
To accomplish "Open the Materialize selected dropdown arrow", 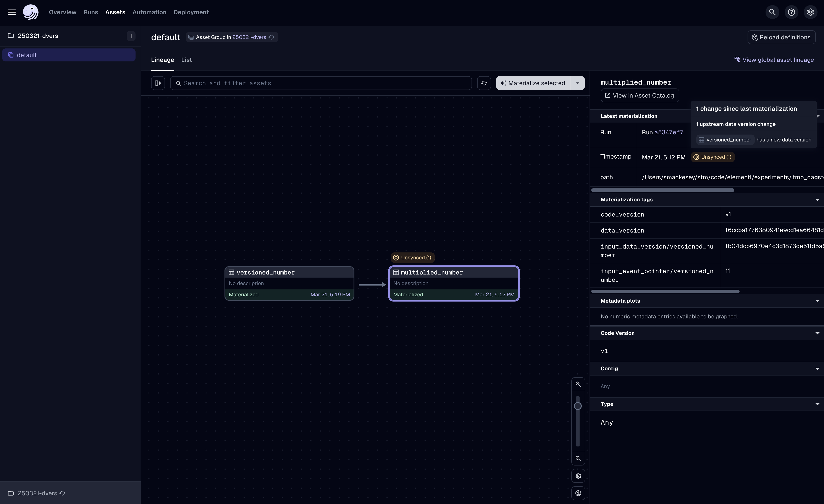I will click(x=578, y=83).
